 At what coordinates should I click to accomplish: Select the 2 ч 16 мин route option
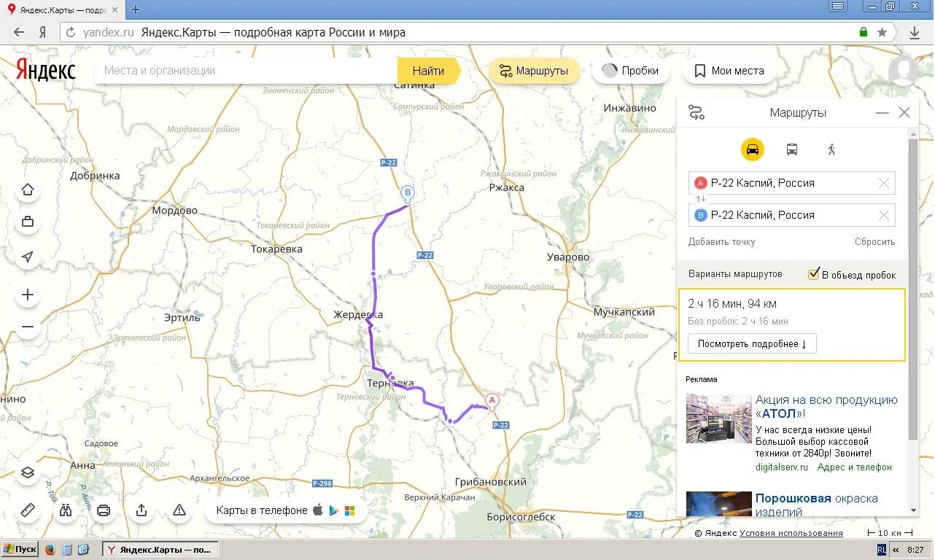(x=791, y=325)
